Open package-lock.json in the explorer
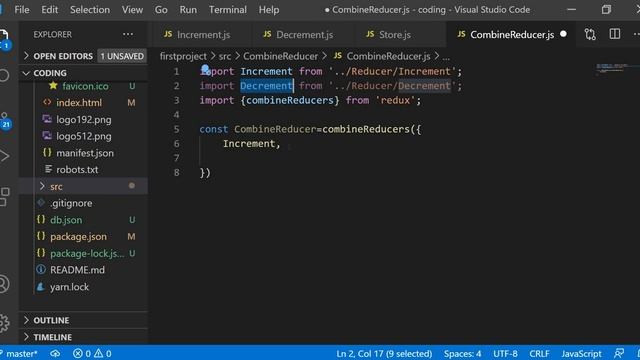Viewport: 640px width, 360px height. (x=87, y=253)
